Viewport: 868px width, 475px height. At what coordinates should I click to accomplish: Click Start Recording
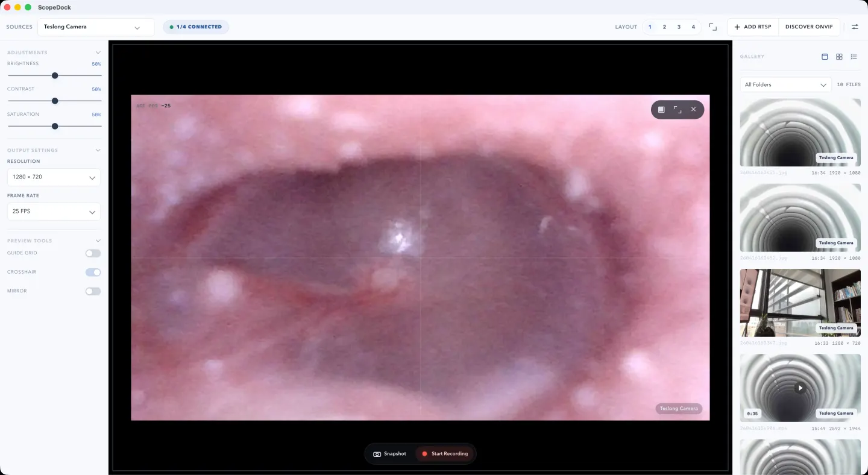[x=445, y=454]
